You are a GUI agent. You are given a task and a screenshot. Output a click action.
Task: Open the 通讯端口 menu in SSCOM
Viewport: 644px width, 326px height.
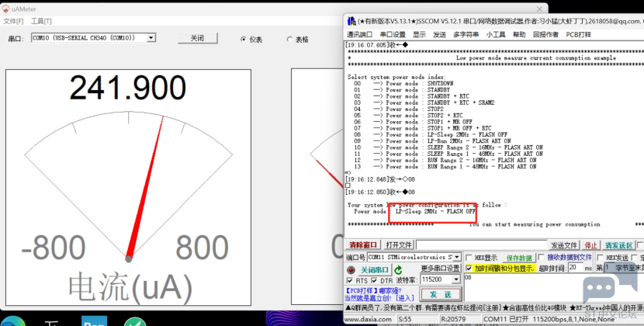pos(359,34)
